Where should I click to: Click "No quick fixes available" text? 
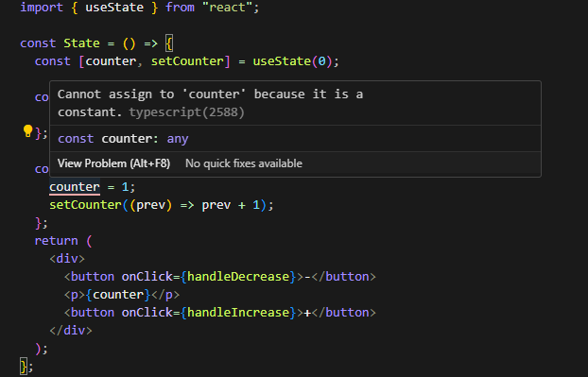(244, 163)
